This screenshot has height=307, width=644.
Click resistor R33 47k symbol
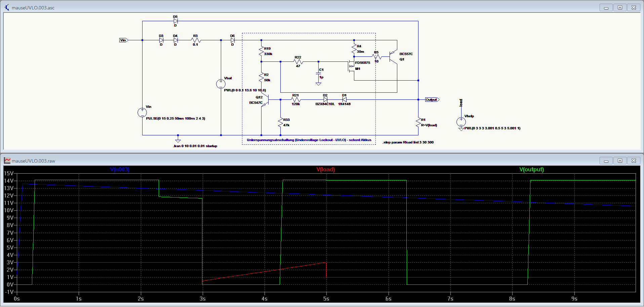pos(280,122)
